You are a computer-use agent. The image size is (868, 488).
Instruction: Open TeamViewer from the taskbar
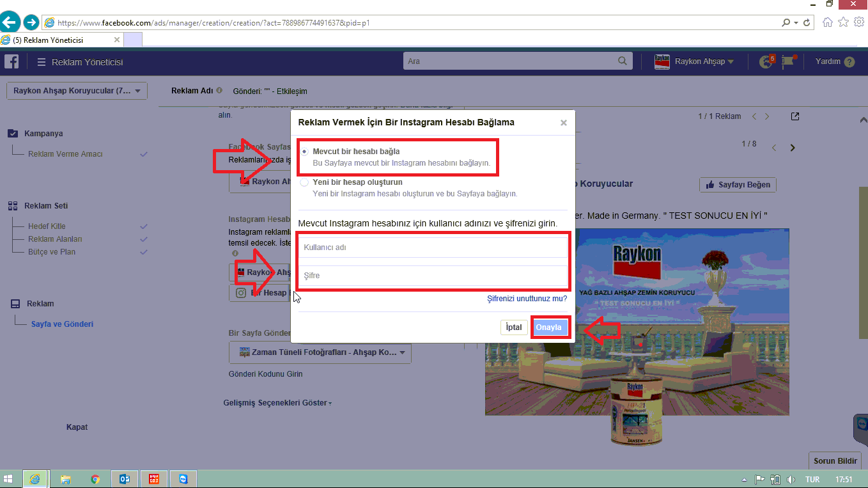pyautogui.click(x=184, y=479)
